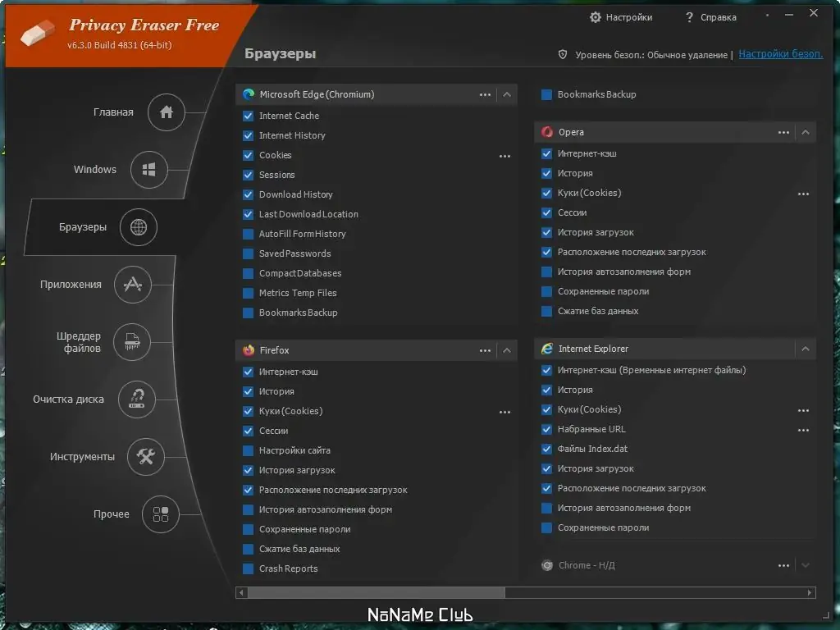Viewport: 840px width, 630px height.
Task: Collapse the Opera browser section
Action: pos(806,132)
